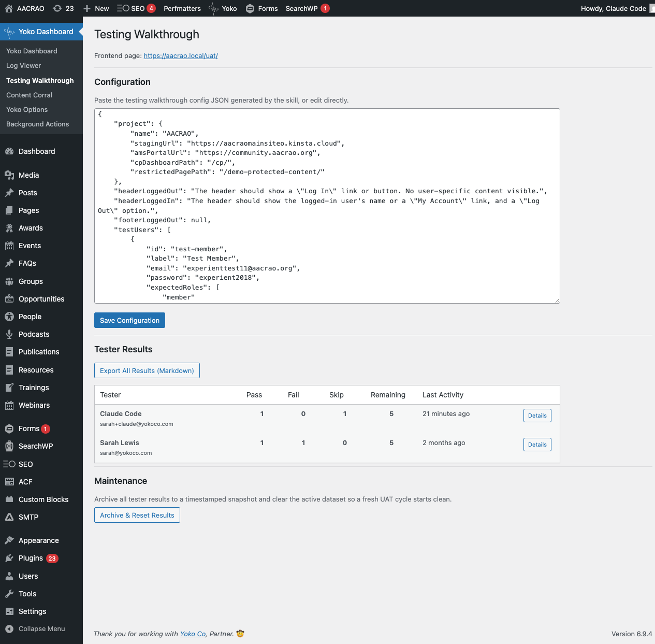
Task: Click the SMTP icon in sidebar
Action: point(9,517)
